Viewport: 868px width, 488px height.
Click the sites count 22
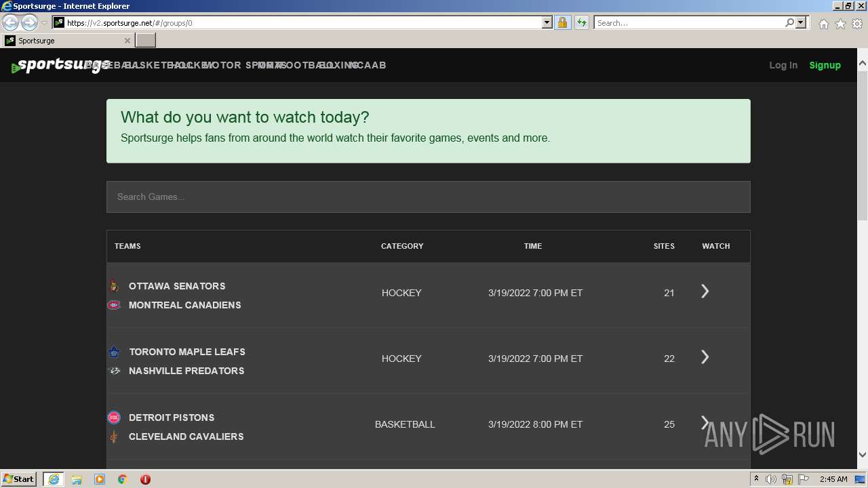pos(669,359)
